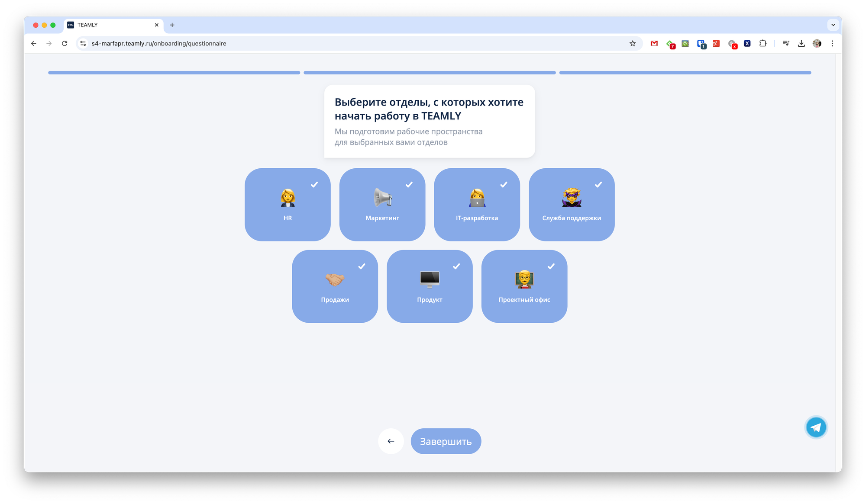Open the Gmail extension icon
Image resolution: width=866 pixels, height=504 pixels.
point(654,43)
